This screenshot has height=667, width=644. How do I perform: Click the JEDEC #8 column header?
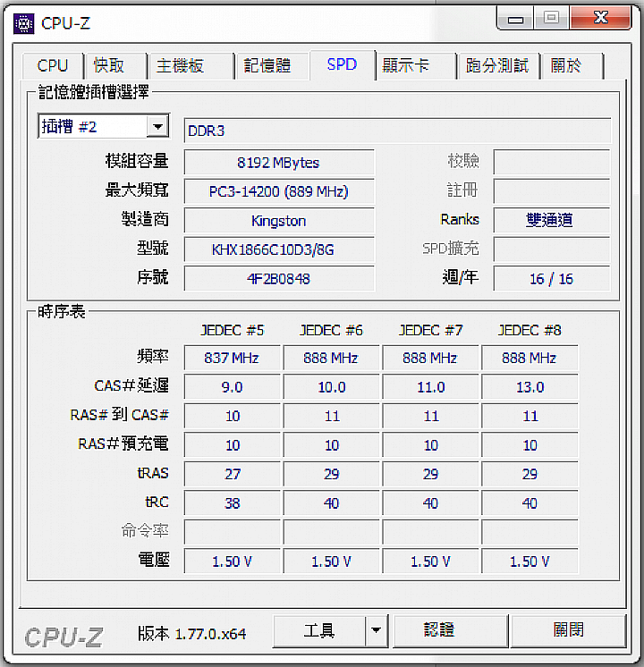tap(530, 331)
